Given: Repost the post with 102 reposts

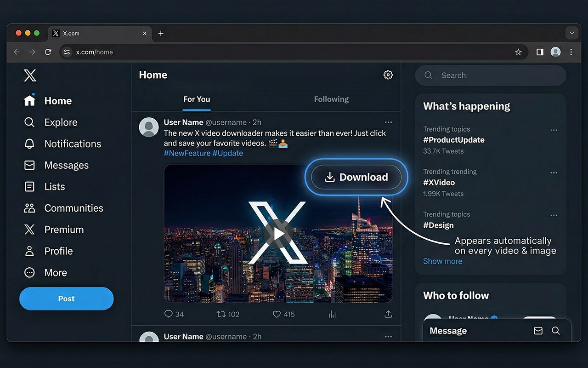Looking at the screenshot, I should [228, 314].
